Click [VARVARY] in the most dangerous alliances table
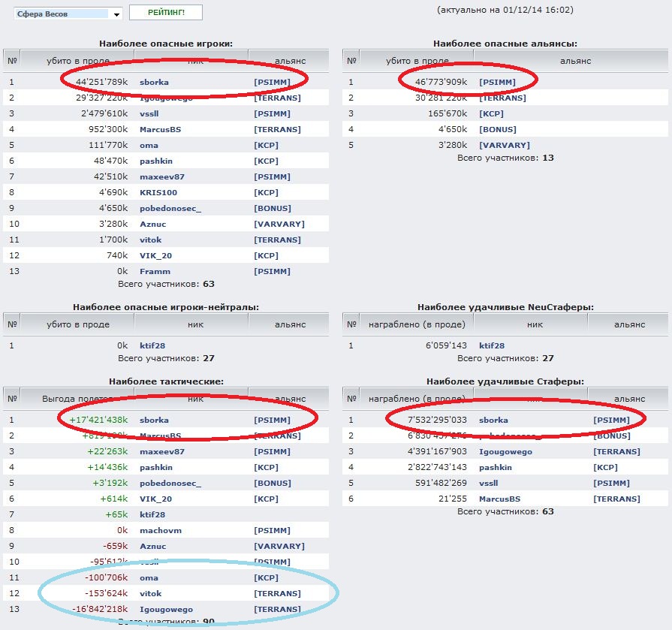The height and width of the screenshot is (630, 672). click(504, 145)
